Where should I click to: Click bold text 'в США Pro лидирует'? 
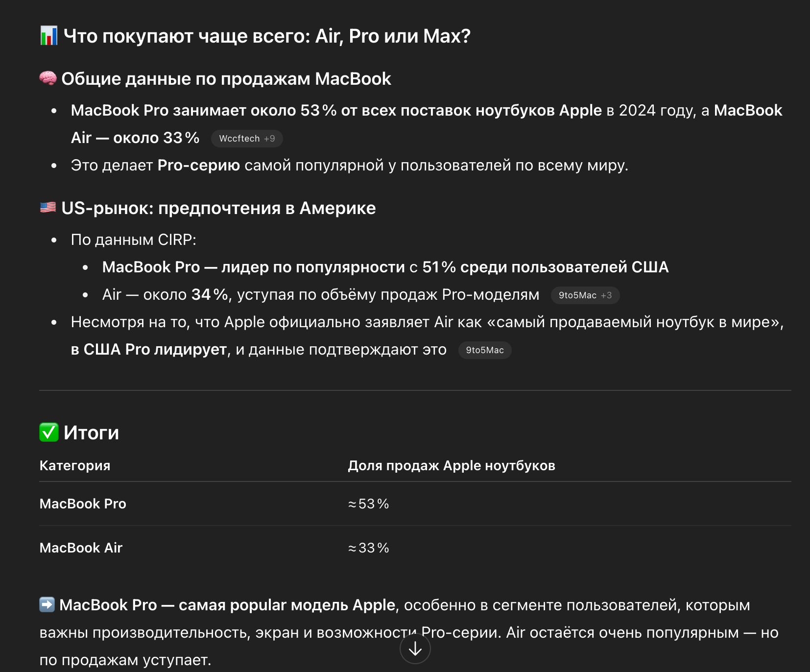149,349
